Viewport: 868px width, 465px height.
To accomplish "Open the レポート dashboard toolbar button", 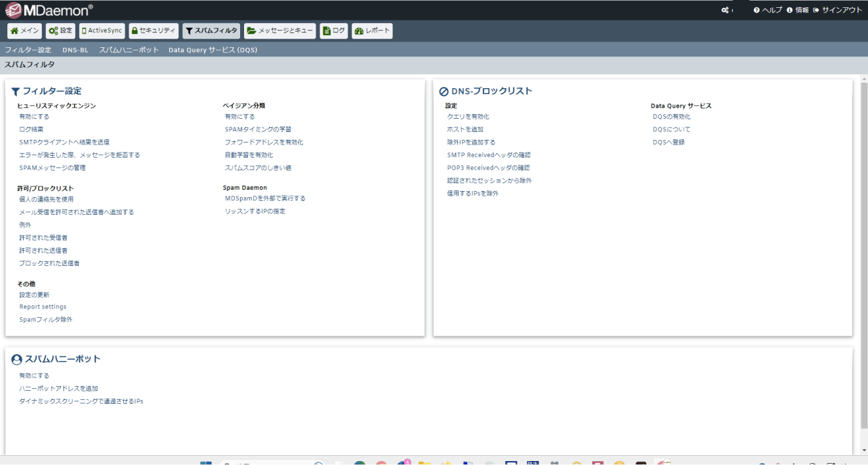I will click(x=372, y=31).
